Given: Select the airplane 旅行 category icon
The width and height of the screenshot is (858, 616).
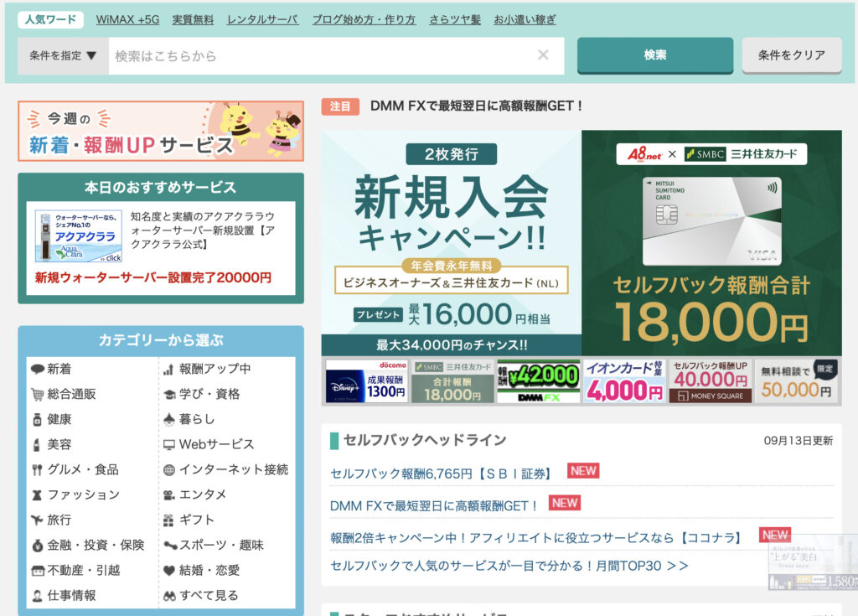Looking at the screenshot, I should (x=37, y=520).
